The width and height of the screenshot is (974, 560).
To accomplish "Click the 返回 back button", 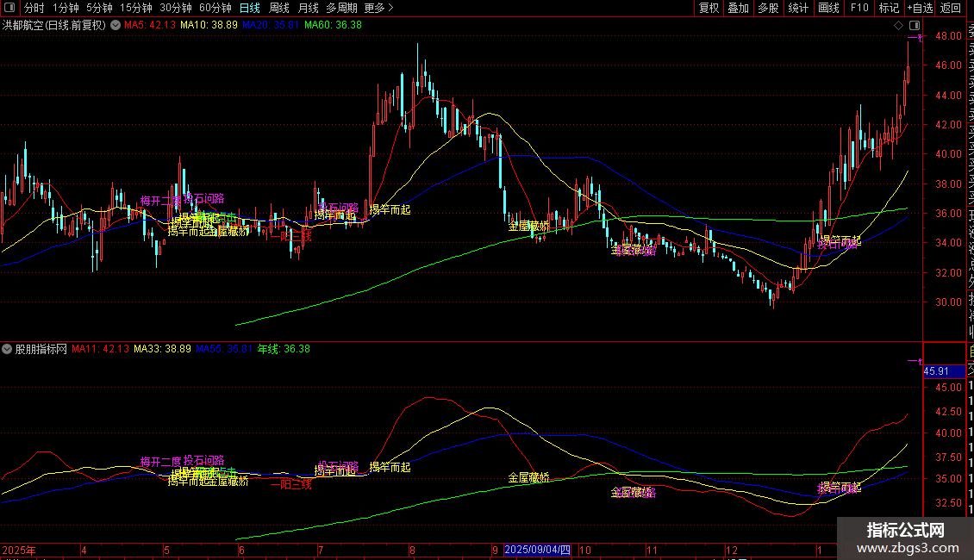I will pos(951,8).
